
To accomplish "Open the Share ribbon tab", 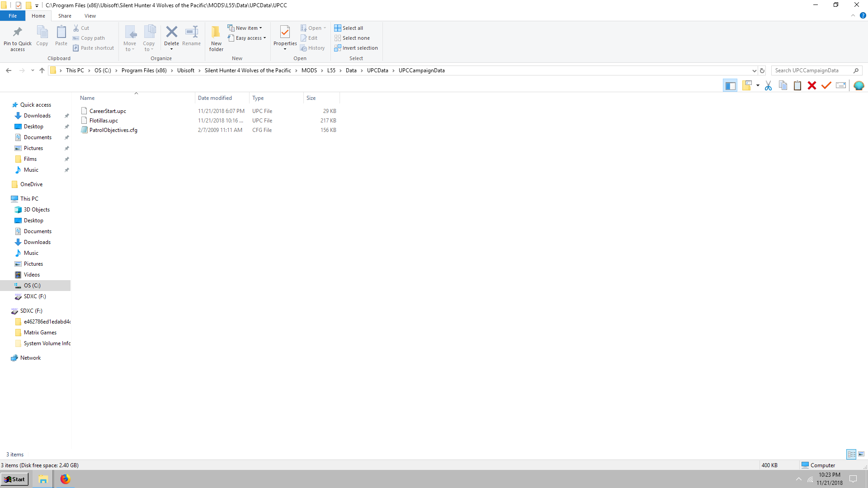I will 65,16.
